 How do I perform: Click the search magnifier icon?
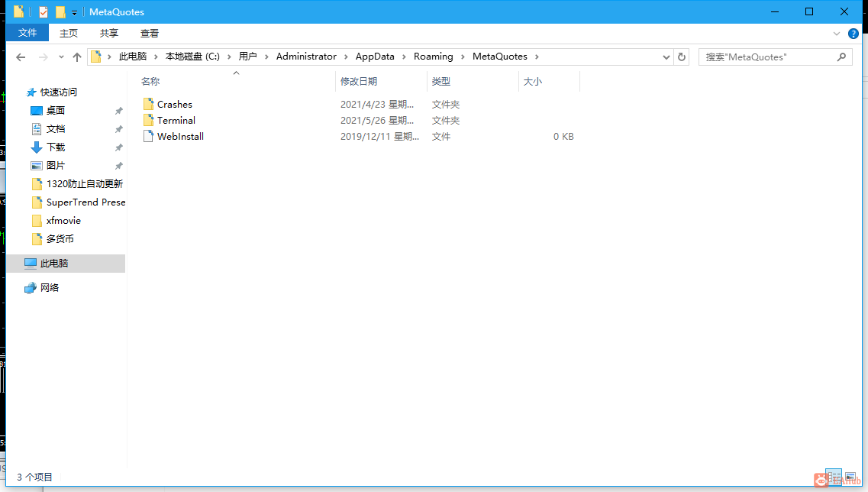click(x=841, y=57)
